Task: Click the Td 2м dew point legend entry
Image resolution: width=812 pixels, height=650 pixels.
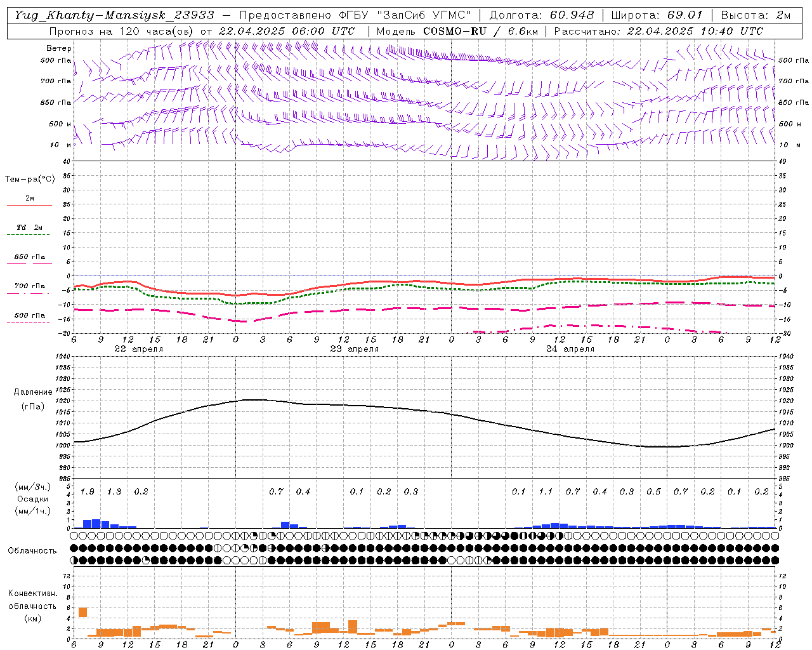Action: click(29, 227)
